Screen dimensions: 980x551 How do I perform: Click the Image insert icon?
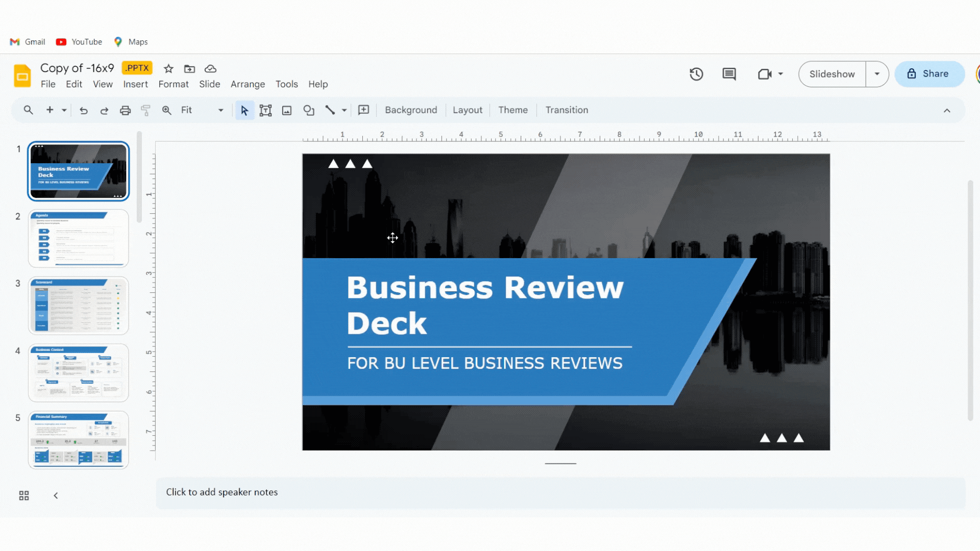[x=287, y=110]
